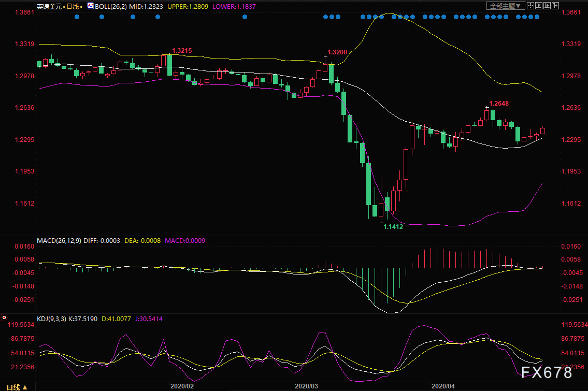Click the 1.2648 high price label
Image resolution: width=588 pixels, height=391 pixels.
499,104
